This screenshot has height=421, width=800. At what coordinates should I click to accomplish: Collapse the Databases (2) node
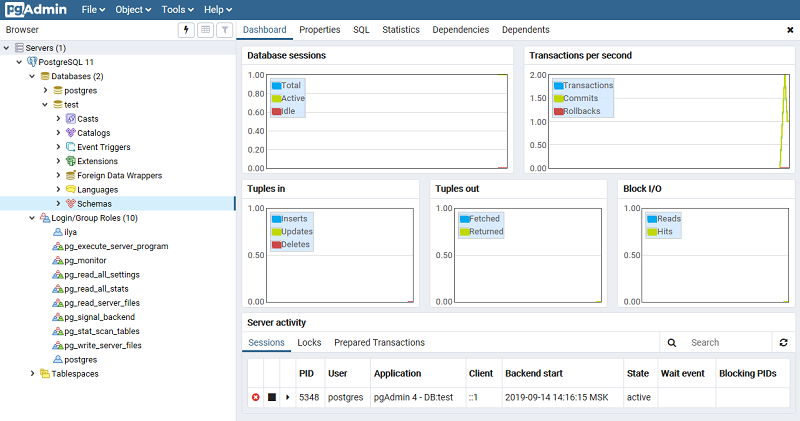[32, 76]
